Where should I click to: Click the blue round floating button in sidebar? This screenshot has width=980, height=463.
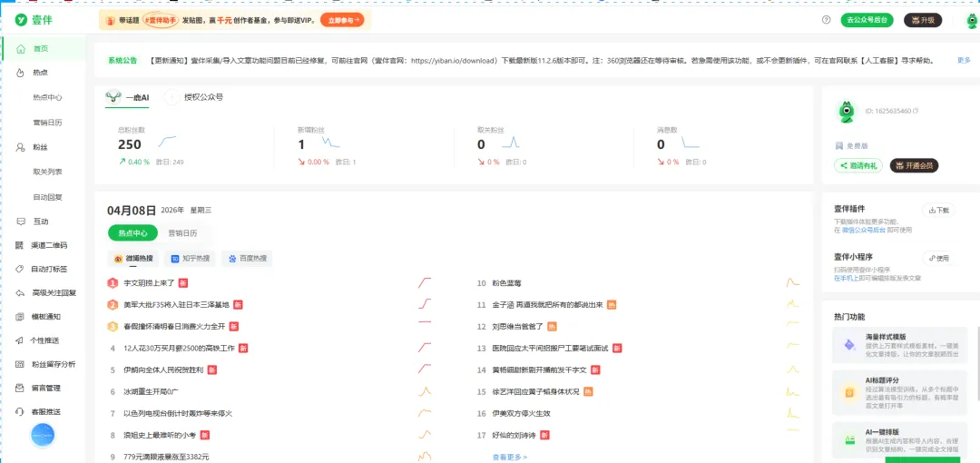(x=44, y=436)
